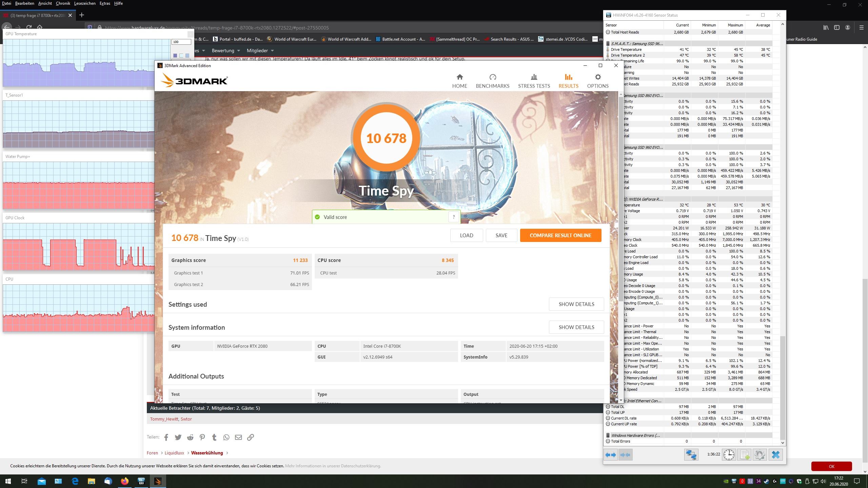Screen dimensions: 868x488
Task: Open the Lesezeichen menu
Action: tap(84, 3)
